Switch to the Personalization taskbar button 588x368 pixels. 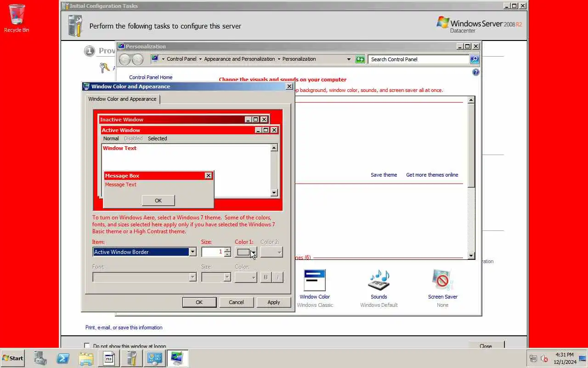[177, 358]
